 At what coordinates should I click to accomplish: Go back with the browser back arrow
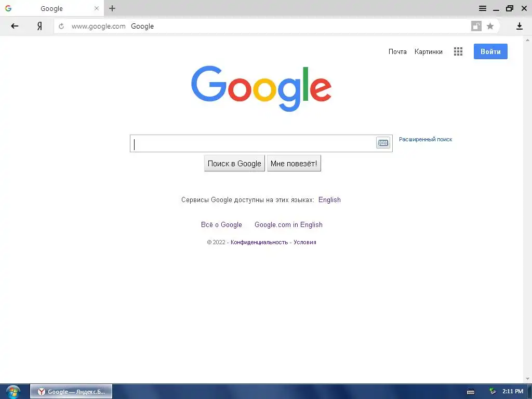(x=14, y=26)
